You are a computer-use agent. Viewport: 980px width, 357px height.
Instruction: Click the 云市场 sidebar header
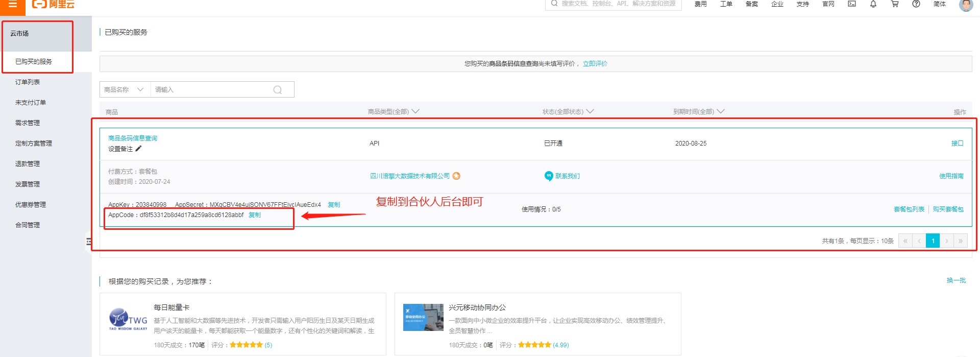click(x=19, y=33)
